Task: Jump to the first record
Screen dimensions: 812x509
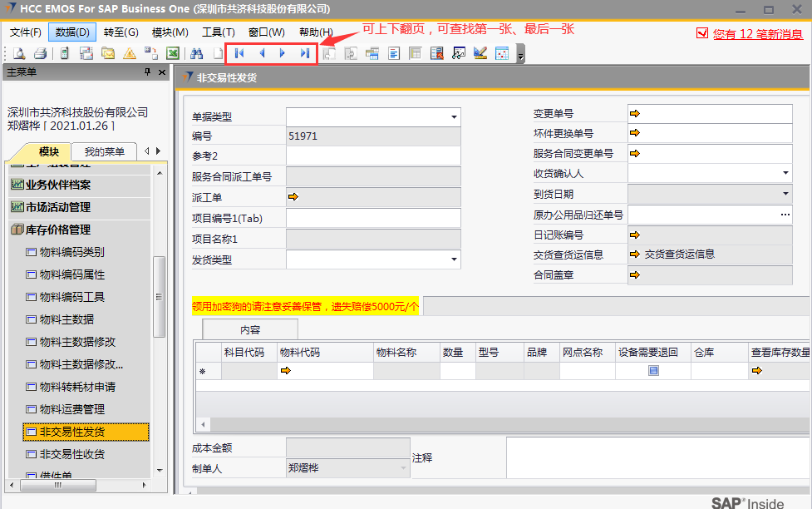Action: pos(239,53)
